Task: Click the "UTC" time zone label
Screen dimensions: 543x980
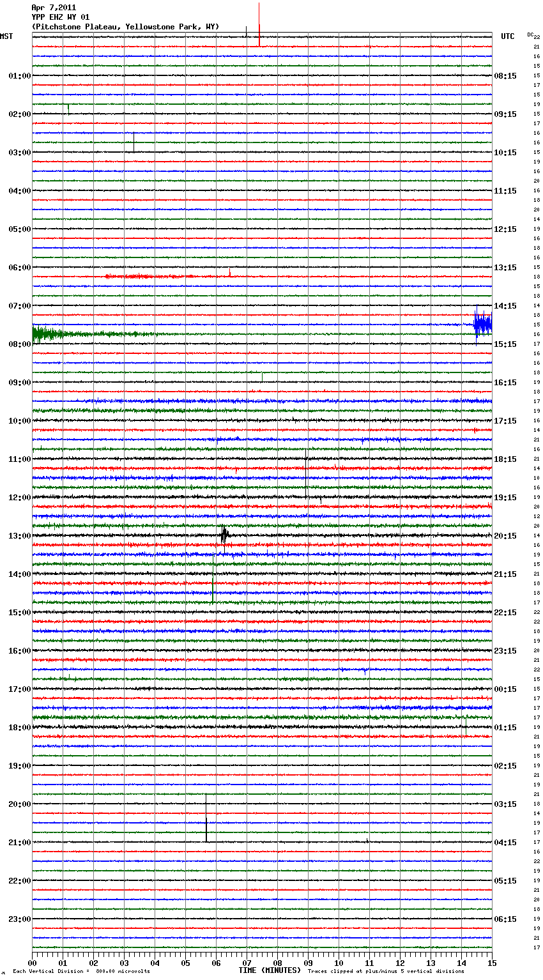Action: (507, 36)
